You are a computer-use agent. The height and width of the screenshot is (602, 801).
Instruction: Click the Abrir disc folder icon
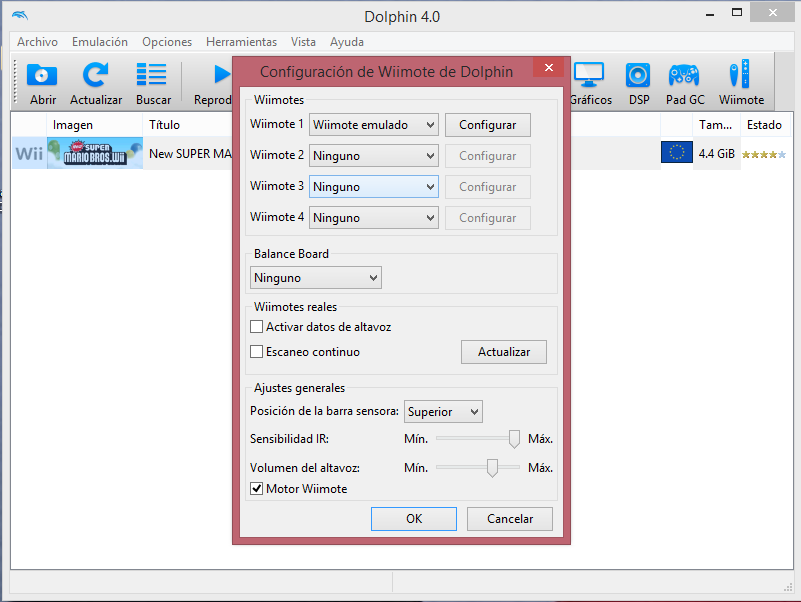click(42, 75)
